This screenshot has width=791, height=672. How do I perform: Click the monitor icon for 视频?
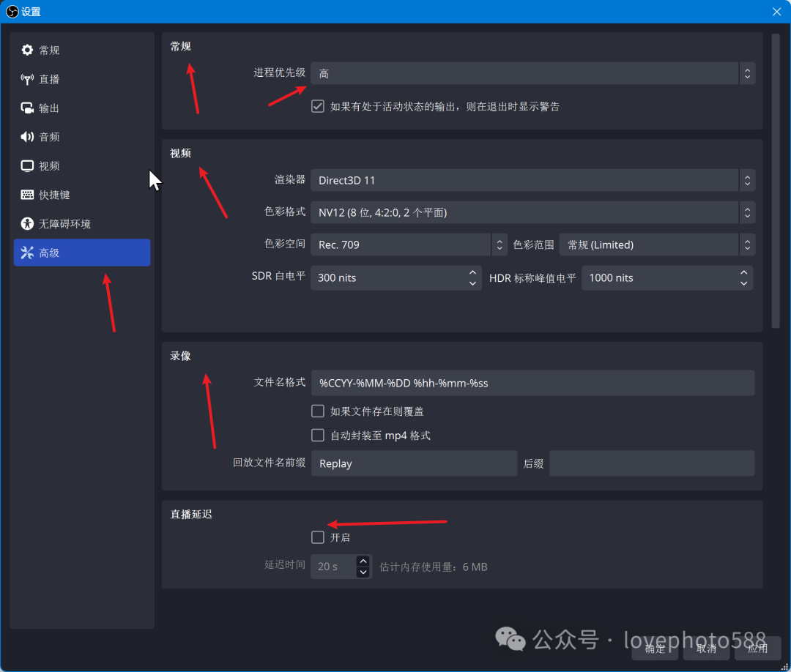point(27,166)
